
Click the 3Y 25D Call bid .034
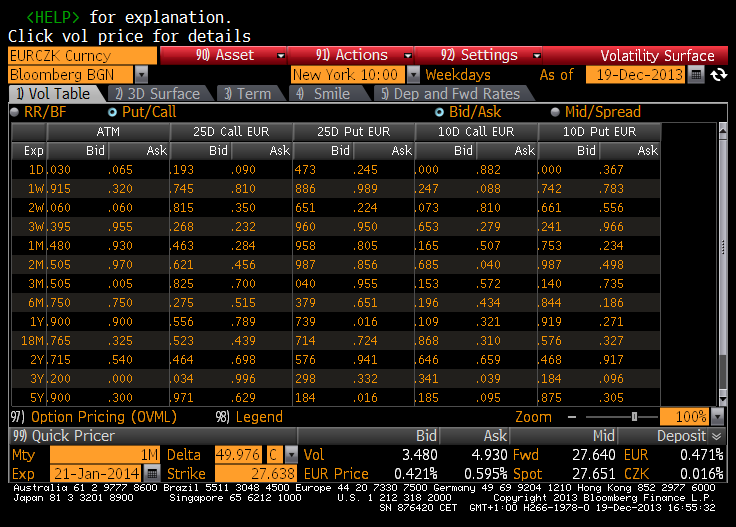(x=182, y=379)
